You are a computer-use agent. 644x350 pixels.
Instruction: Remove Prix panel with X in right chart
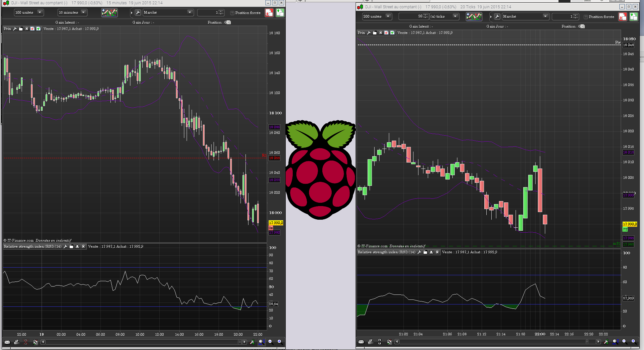(381, 33)
